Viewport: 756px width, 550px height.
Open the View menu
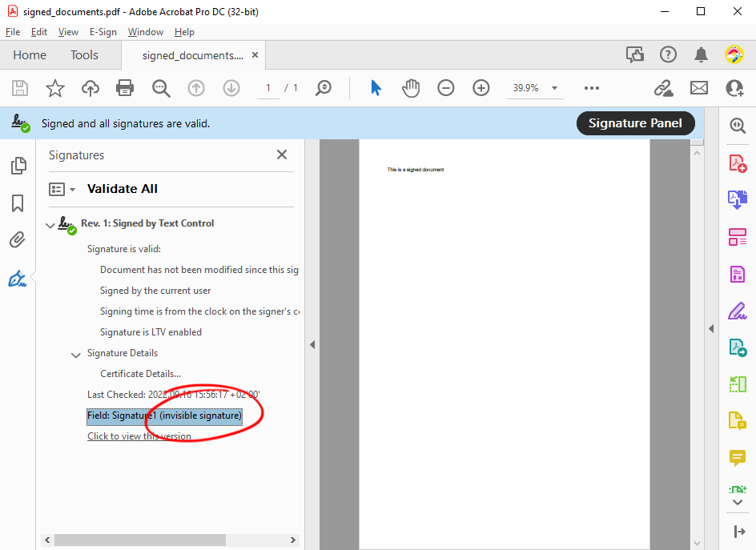(68, 32)
